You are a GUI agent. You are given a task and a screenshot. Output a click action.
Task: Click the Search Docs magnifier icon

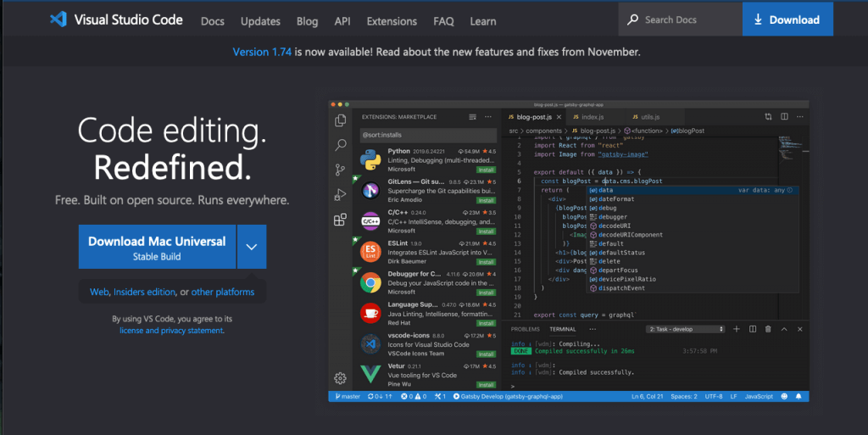tap(632, 20)
